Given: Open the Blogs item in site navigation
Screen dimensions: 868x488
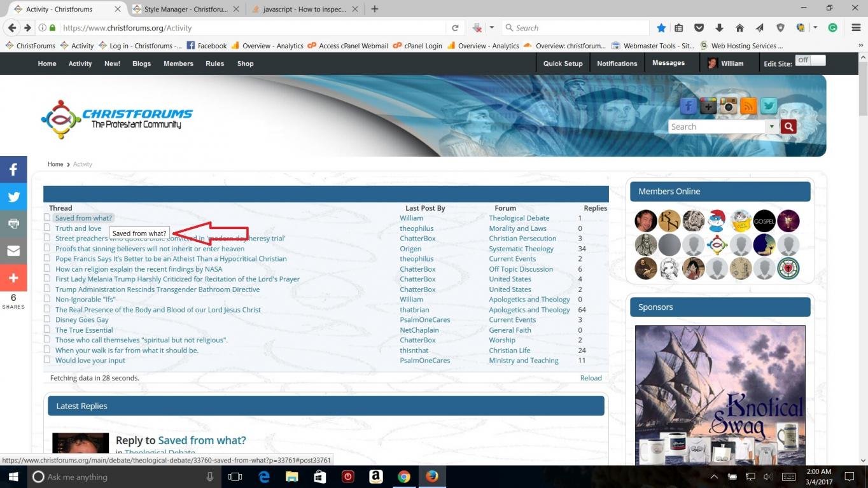Looking at the screenshot, I should click(x=141, y=64).
